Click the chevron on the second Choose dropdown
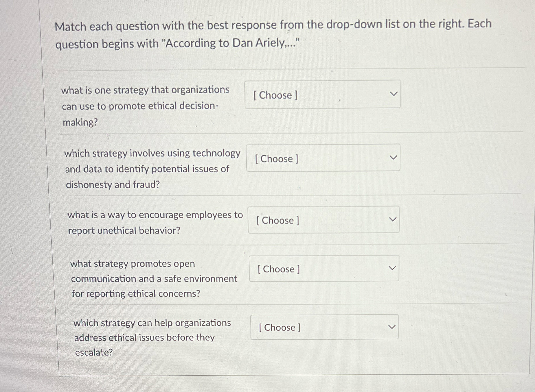Image resolution: width=535 pixels, height=392 pixels. 394,157
